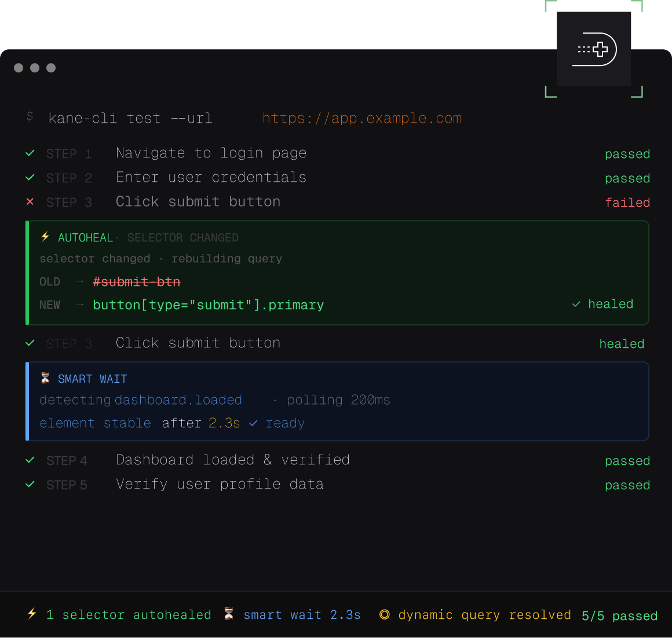Click the ready checkmark in the SMART WAIT panel

253,423
